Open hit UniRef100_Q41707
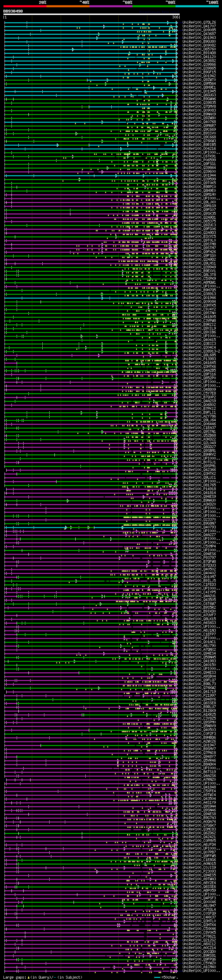Viewport: 222px width, 980px height. point(199,26)
